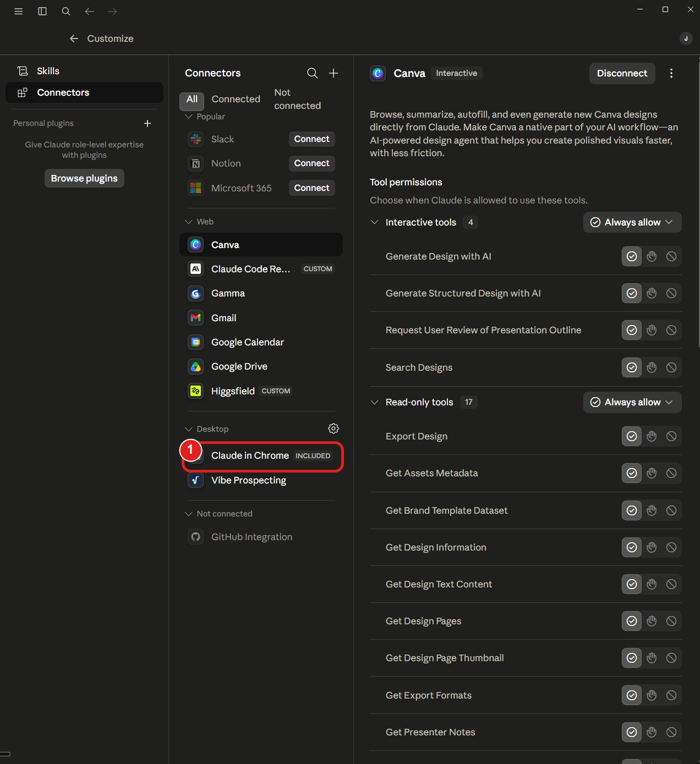Open Canva more options three-dot menu

tap(671, 73)
